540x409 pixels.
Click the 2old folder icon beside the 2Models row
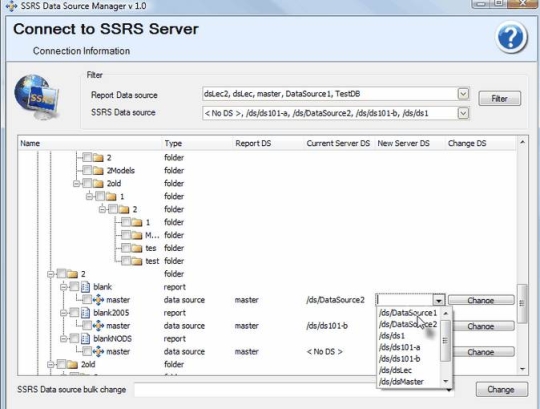[x=98, y=183]
